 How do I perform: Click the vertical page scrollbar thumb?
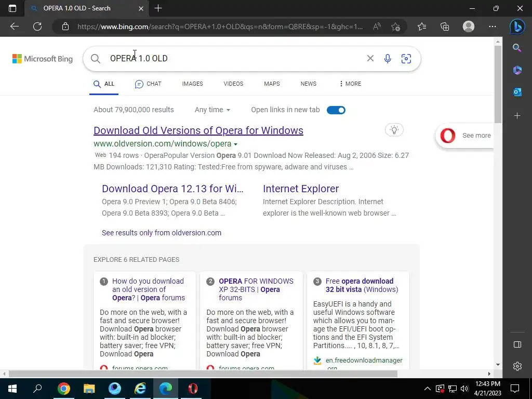[x=498, y=85]
